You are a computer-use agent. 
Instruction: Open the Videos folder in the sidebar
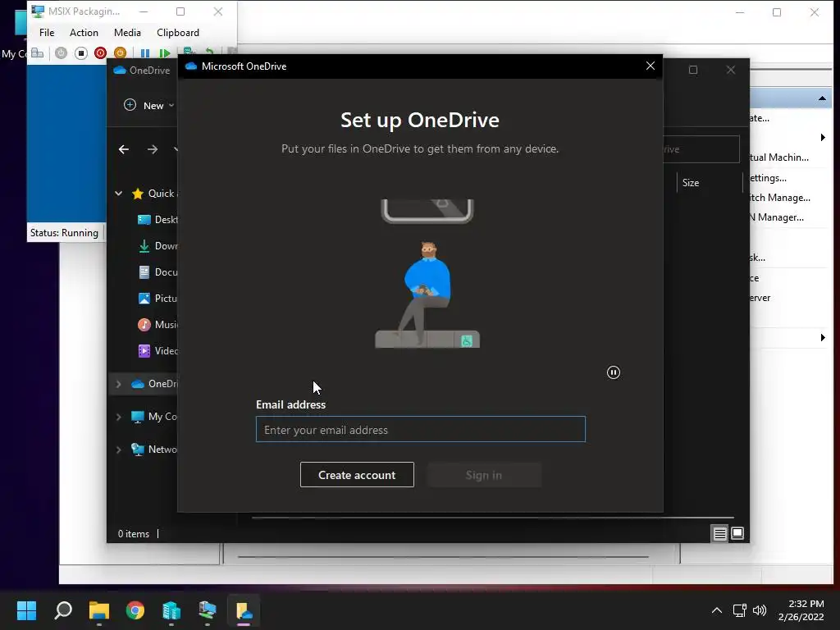[158, 351]
